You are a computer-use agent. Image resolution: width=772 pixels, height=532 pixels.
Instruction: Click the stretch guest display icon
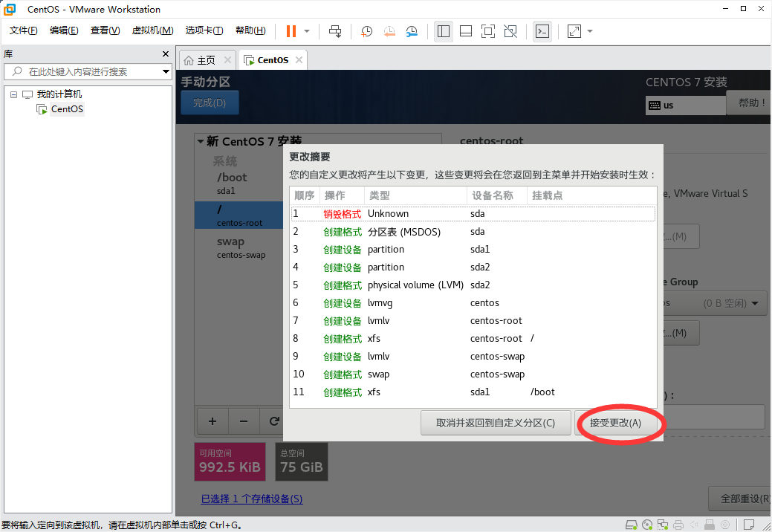(x=574, y=31)
